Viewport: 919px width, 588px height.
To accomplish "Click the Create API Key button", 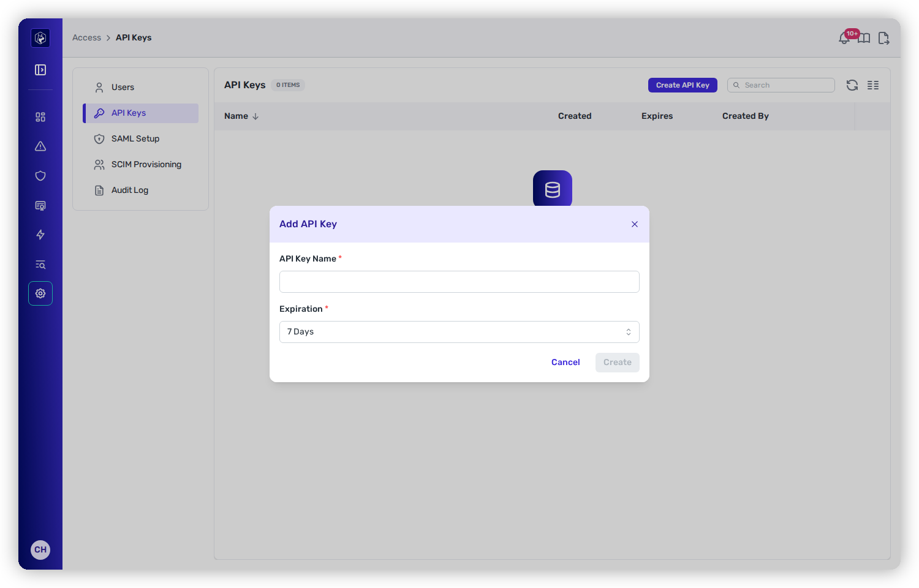I will [683, 85].
